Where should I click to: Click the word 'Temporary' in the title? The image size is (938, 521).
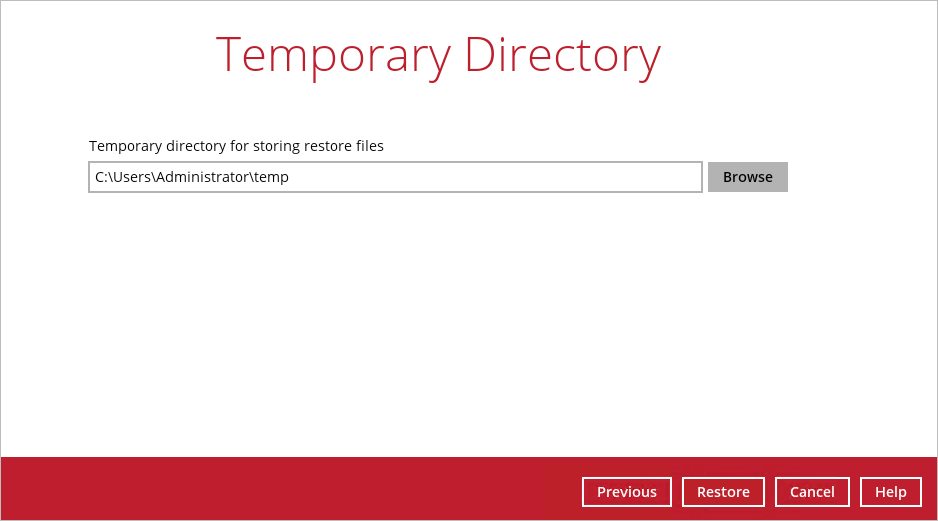click(333, 54)
